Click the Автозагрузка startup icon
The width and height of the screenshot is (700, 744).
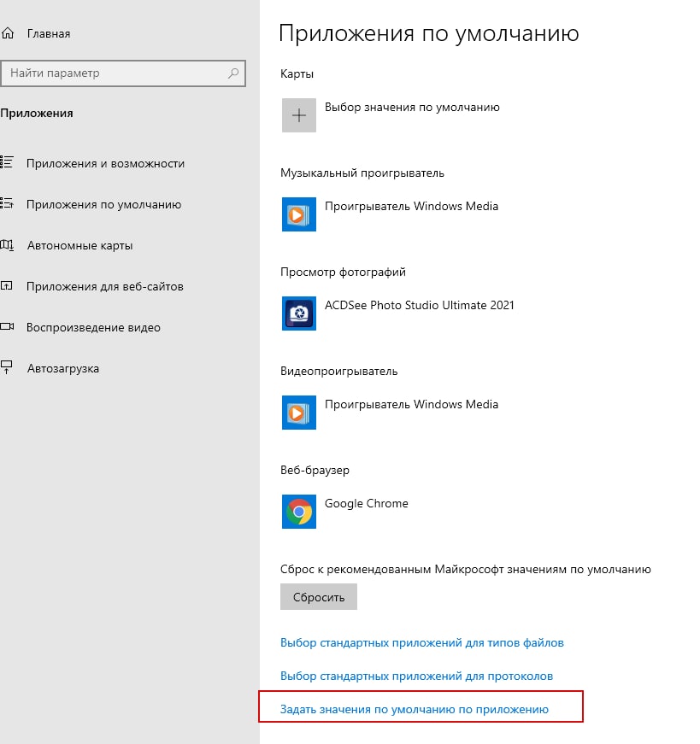7,367
